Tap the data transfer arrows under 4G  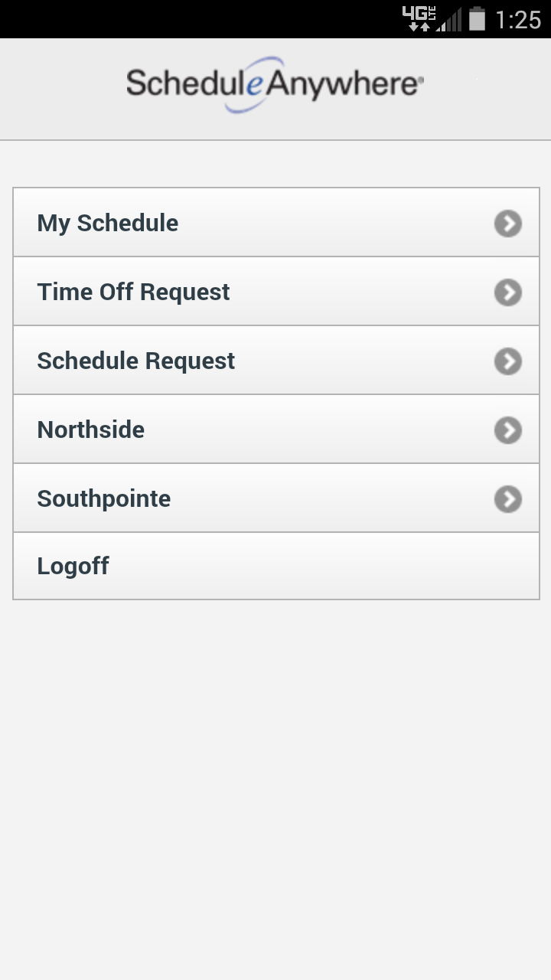[x=419, y=27]
